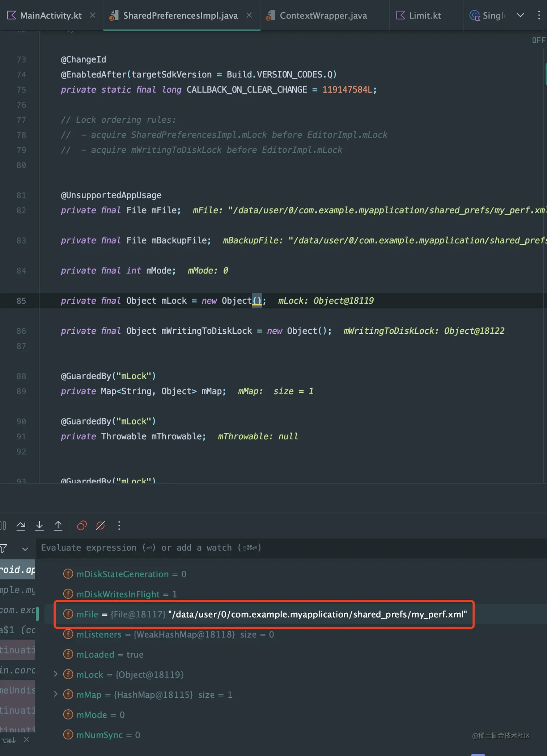Select the "com.exc" stack frame row
The width and height of the screenshot is (547, 756).
pos(18,610)
